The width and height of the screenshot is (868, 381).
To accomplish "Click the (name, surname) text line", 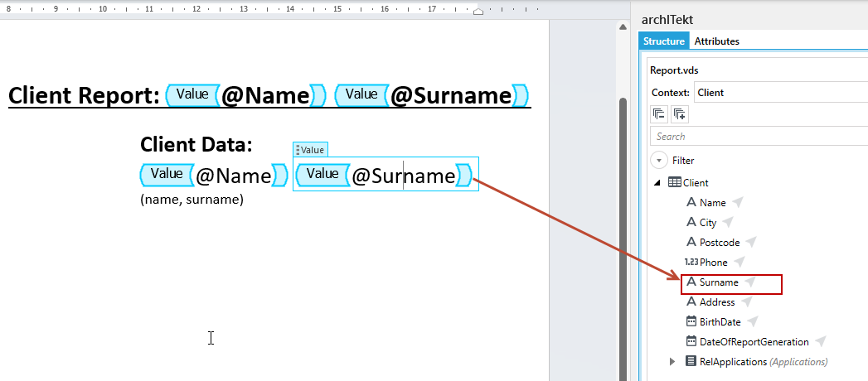I will [192, 200].
